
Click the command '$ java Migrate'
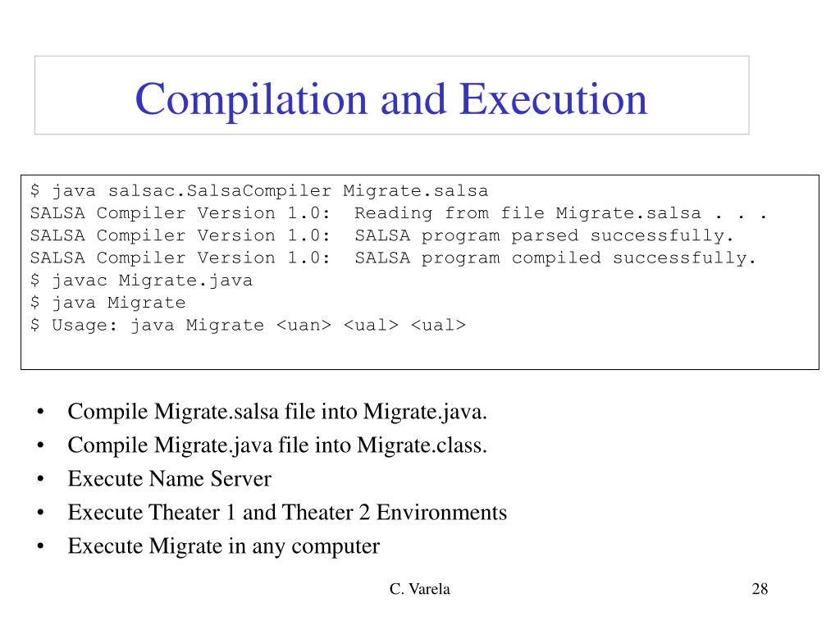pos(107,303)
